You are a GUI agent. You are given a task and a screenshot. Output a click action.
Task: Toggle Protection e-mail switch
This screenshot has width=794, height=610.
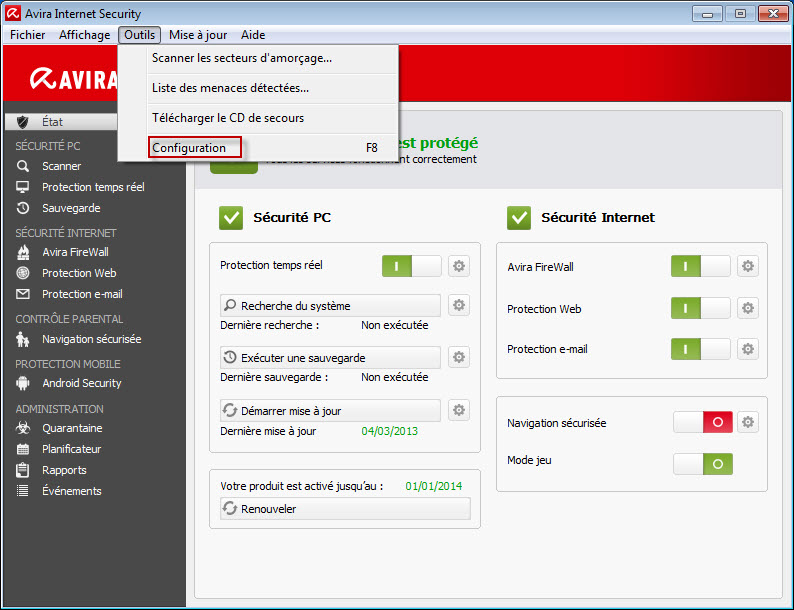(701, 349)
